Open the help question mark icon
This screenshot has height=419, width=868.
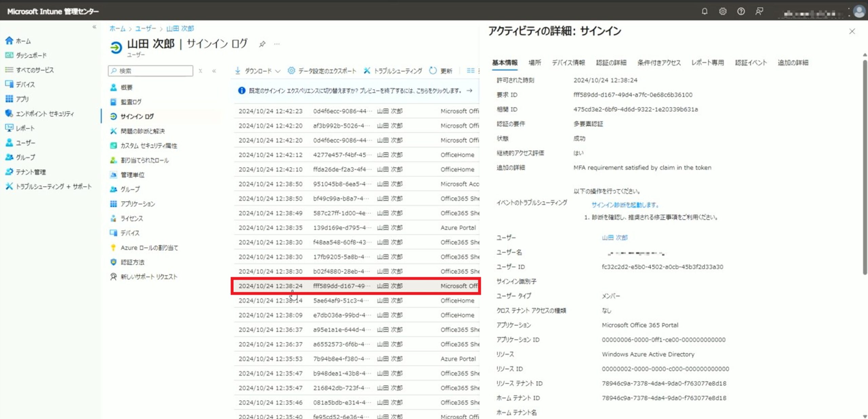pyautogui.click(x=741, y=11)
